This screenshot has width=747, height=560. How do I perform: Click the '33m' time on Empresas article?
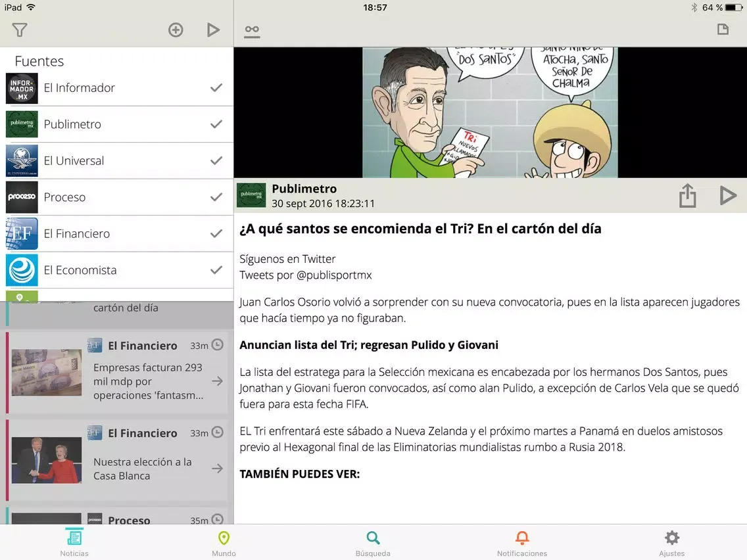coord(199,346)
